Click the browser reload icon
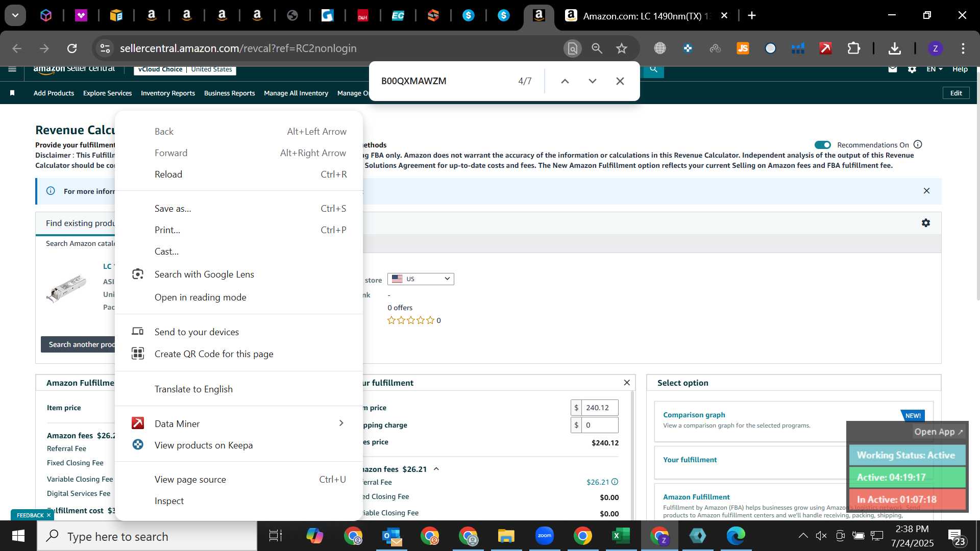This screenshot has width=980, height=551. (x=72, y=48)
